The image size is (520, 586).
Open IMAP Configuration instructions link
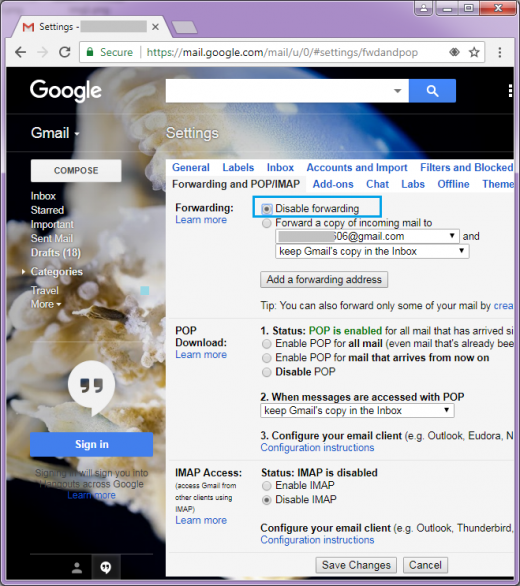(317, 540)
